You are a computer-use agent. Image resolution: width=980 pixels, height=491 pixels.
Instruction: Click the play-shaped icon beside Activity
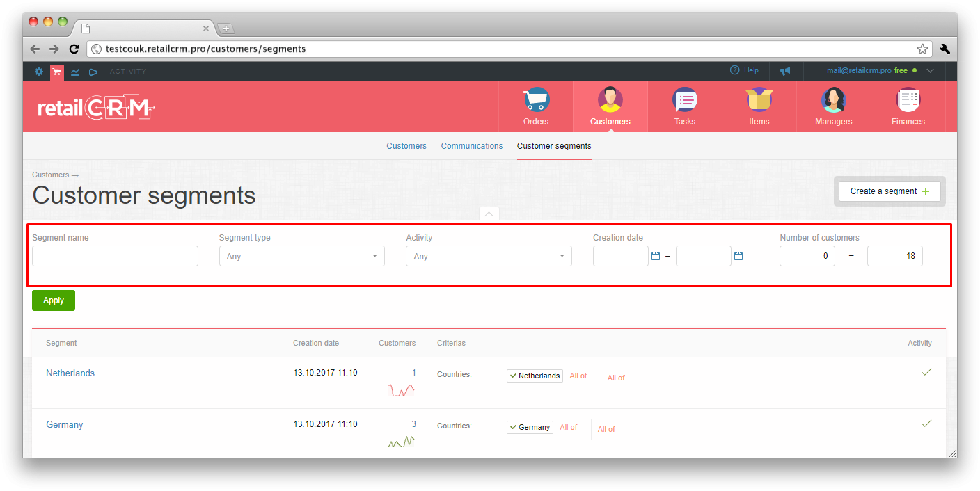coord(93,71)
